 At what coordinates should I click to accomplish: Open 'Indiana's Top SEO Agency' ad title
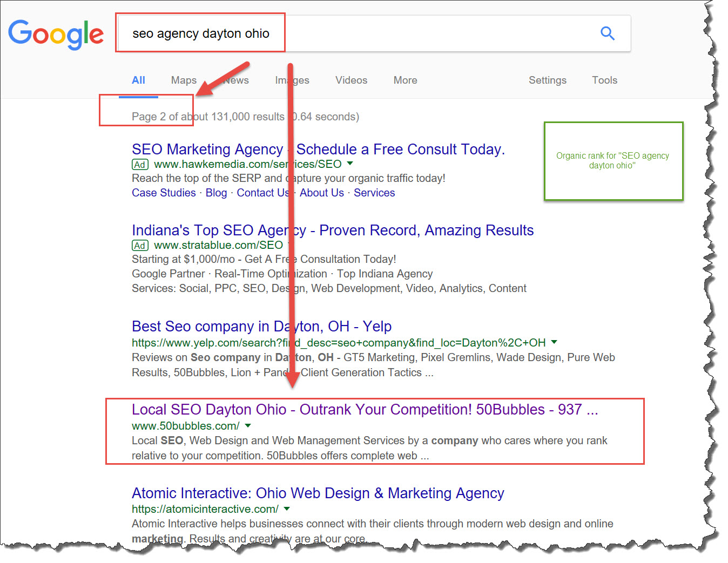(x=333, y=230)
